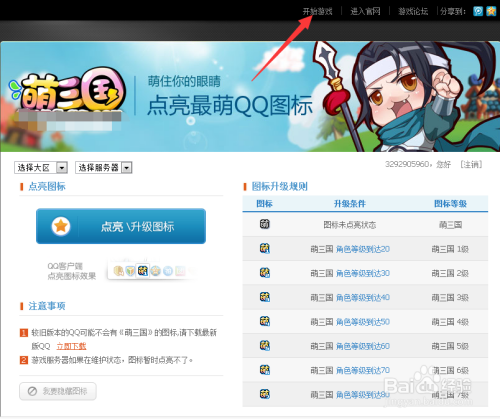Click the 图标未点亮状态 table cell

click(x=350, y=225)
